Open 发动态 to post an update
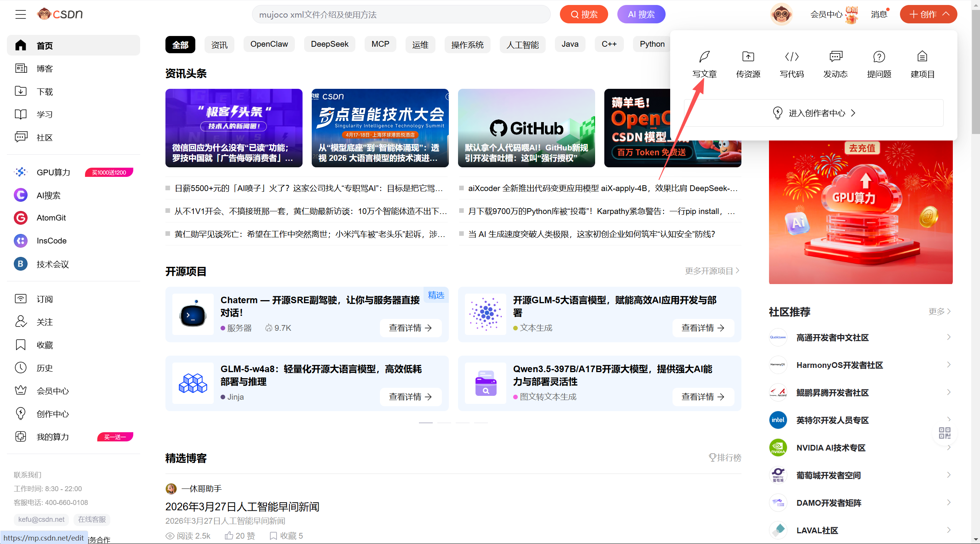The image size is (980, 544). (x=835, y=74)
